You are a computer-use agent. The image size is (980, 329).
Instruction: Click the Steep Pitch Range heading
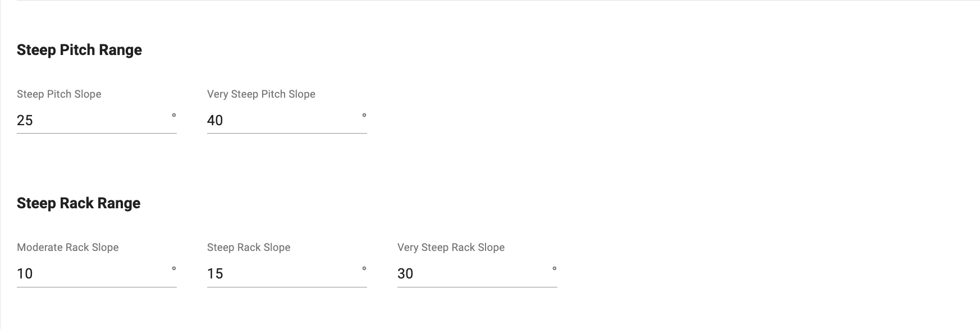[x=79, y=50]
